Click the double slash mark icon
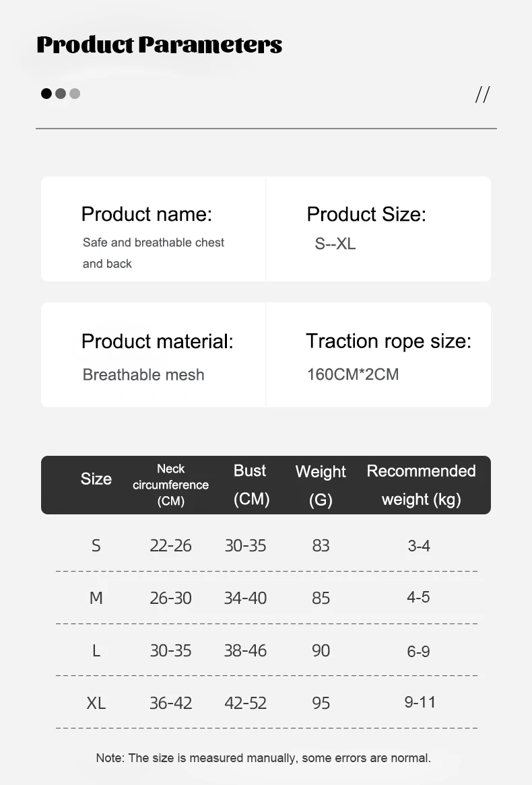The width and height of the screenshot is (532, 785). pyautogui.click(x=482, y=95)
